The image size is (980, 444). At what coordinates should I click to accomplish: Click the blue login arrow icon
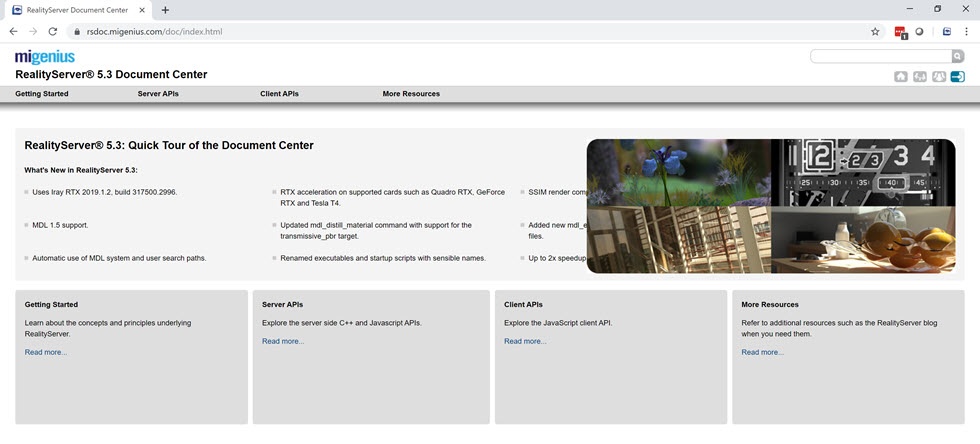(x=958, y=77)
